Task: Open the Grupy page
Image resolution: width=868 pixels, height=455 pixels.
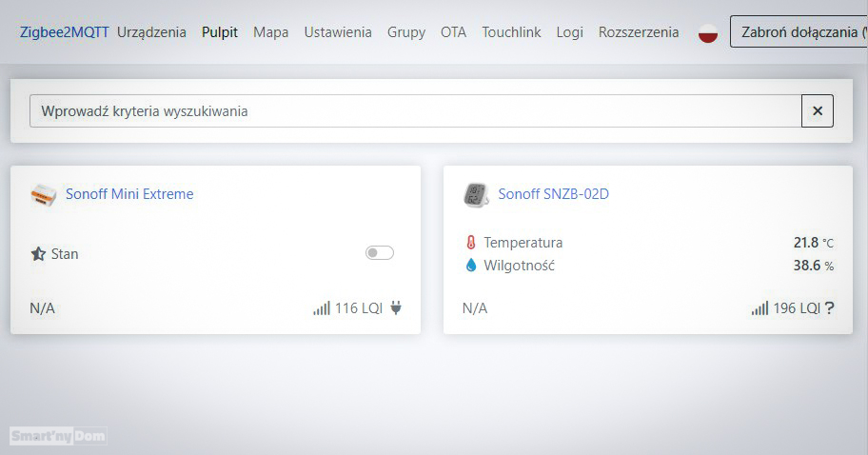Action: click(406, 32)
